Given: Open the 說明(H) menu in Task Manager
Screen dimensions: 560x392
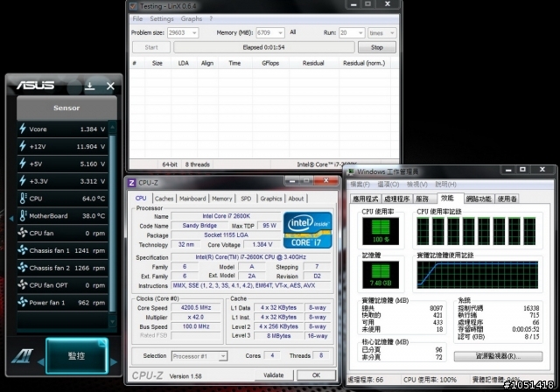Looking at the screenshot, I should (445, 185).
